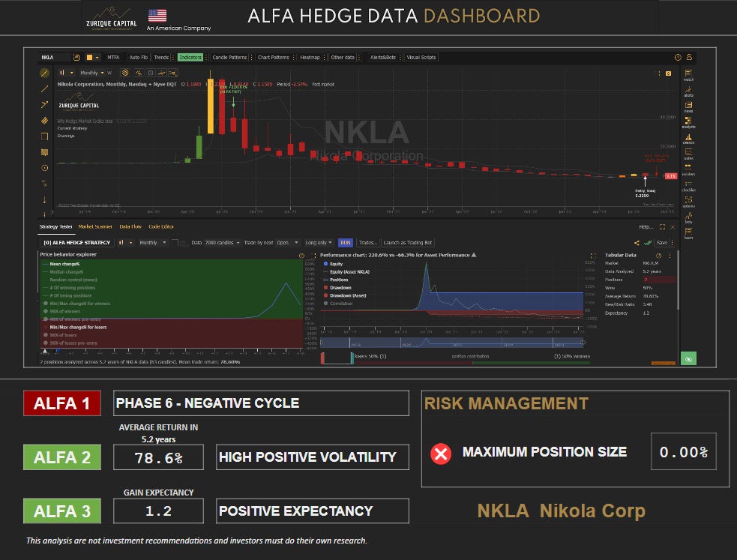Switch to the Market Scanner tab
This screenshot has height=560, width=737.
(95, 227)
